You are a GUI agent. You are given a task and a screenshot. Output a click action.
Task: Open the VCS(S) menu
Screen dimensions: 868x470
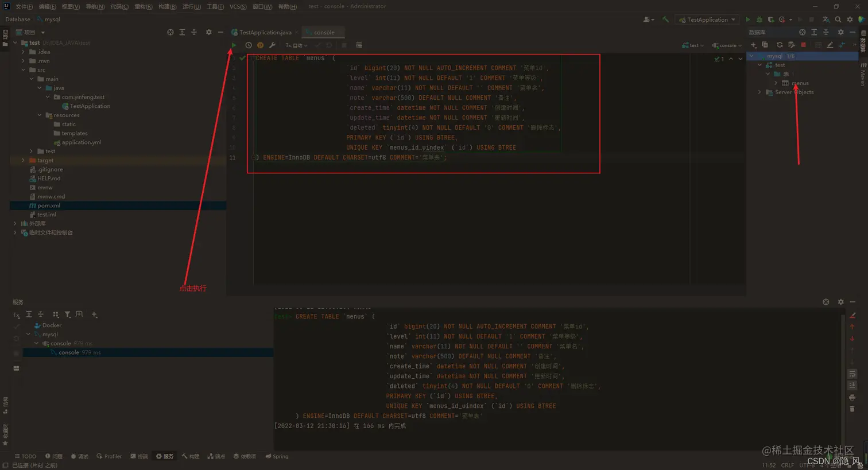pyautogui.click(x=238, y=6)
